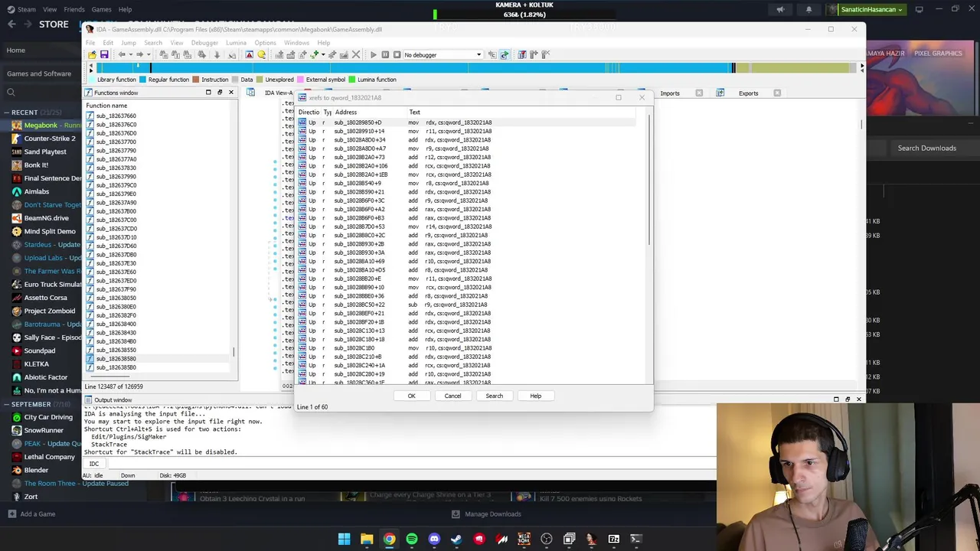The image size is (980, 551).
Task: Select xref row sub_180289910+14
Action: [x=467, y=131]
